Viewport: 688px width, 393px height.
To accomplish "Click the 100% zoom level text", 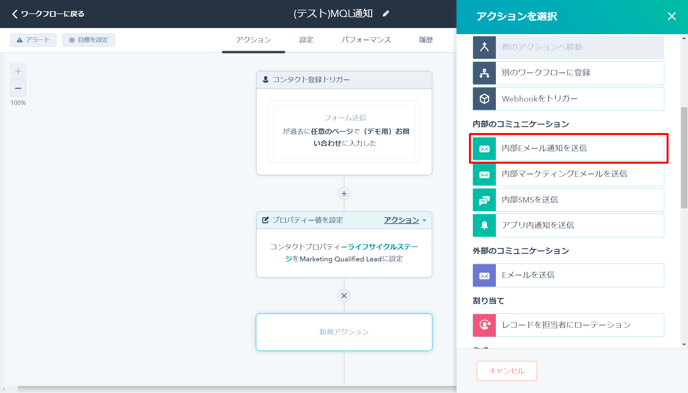I will coord(18,103).
